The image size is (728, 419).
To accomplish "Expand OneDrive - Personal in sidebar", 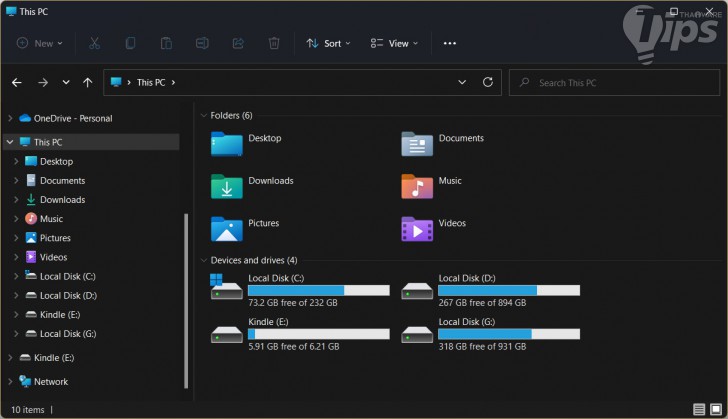I will (x=10, y=118).
